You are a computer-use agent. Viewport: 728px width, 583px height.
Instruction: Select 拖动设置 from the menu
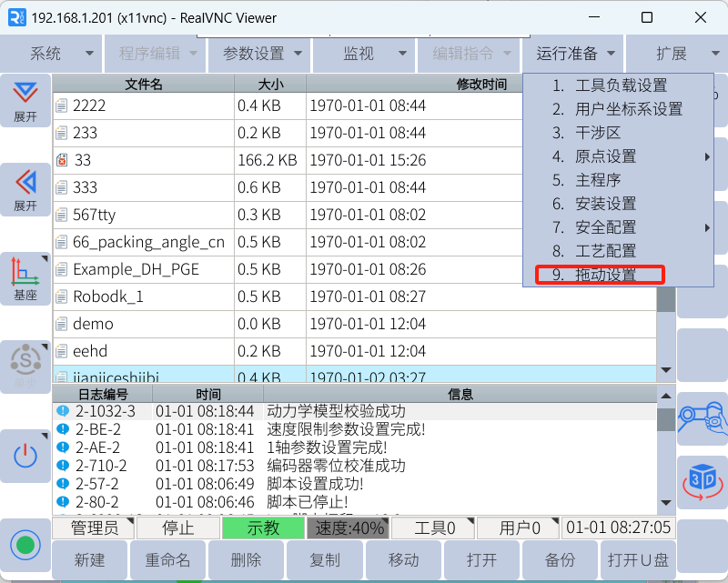pos(599,275)
